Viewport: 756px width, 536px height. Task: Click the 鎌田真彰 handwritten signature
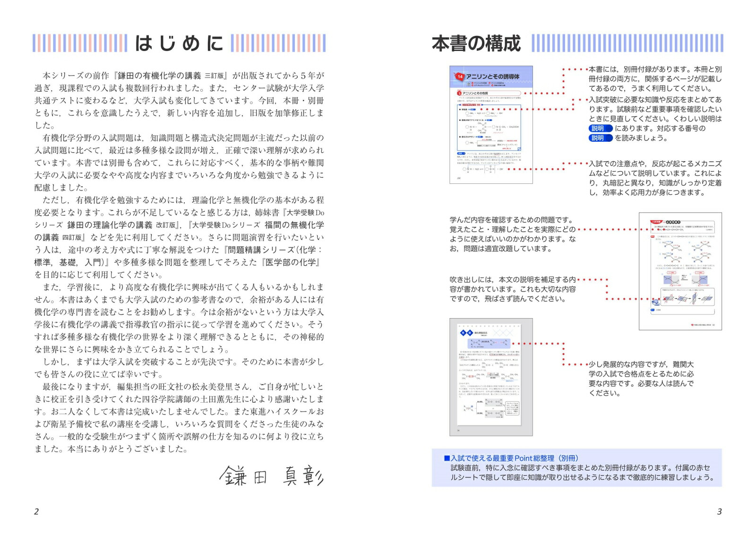(x=272, y=475)
